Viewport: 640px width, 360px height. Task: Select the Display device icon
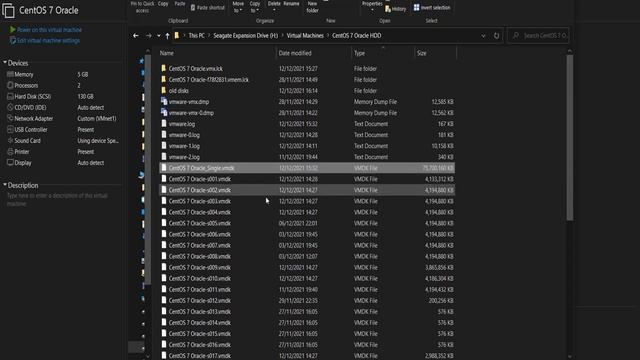pos(10,162)
